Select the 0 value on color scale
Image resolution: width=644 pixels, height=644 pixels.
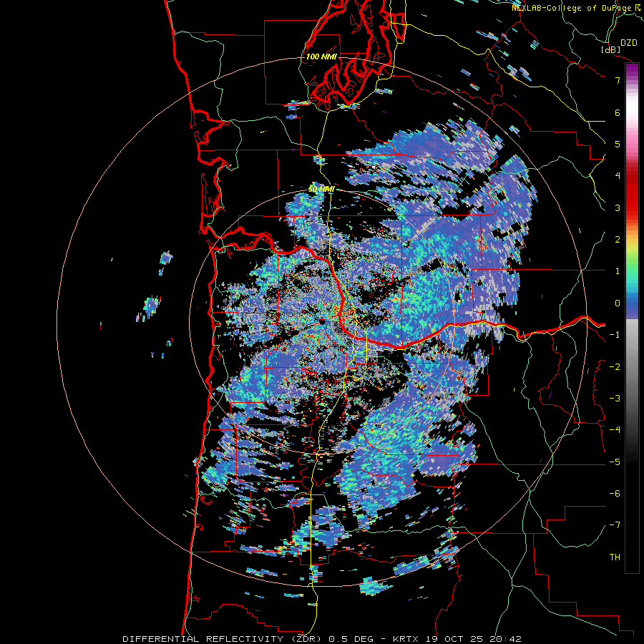click(x=618, y=303)
